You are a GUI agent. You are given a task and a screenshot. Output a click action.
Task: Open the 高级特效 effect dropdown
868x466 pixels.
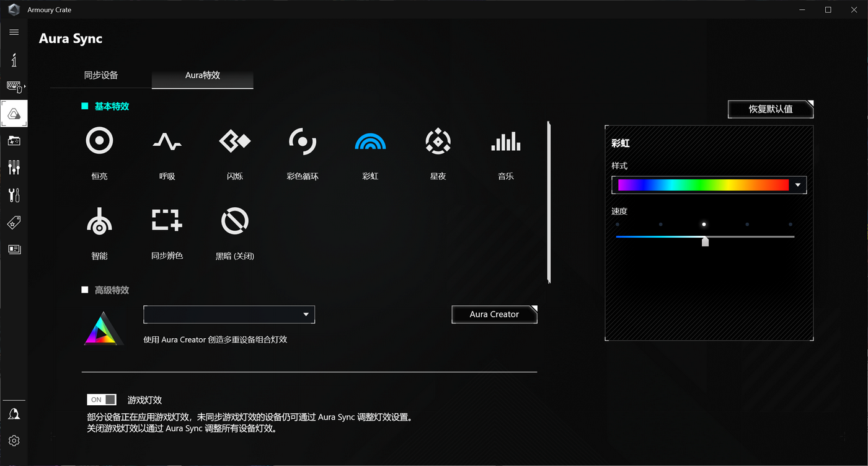[229, 315]
